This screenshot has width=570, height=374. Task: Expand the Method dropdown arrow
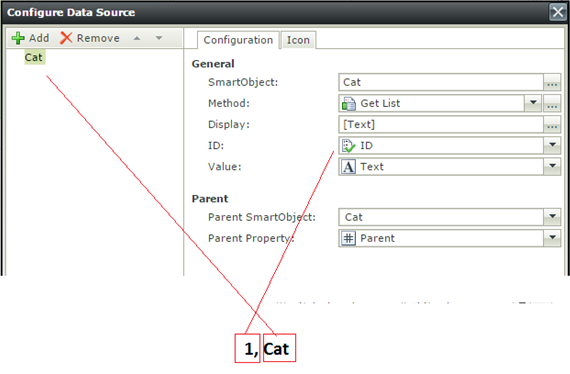[x=533, y=103]
